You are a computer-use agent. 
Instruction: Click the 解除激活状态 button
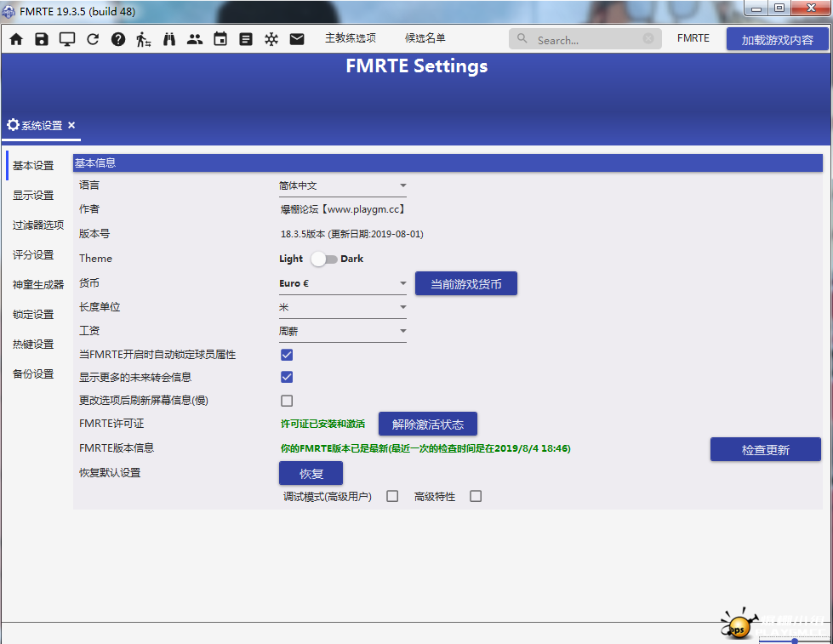pos(428,424)
